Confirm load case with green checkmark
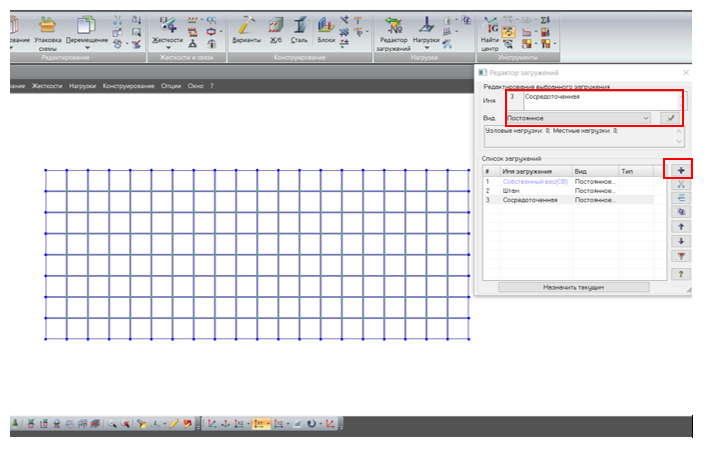 [670, 118]
